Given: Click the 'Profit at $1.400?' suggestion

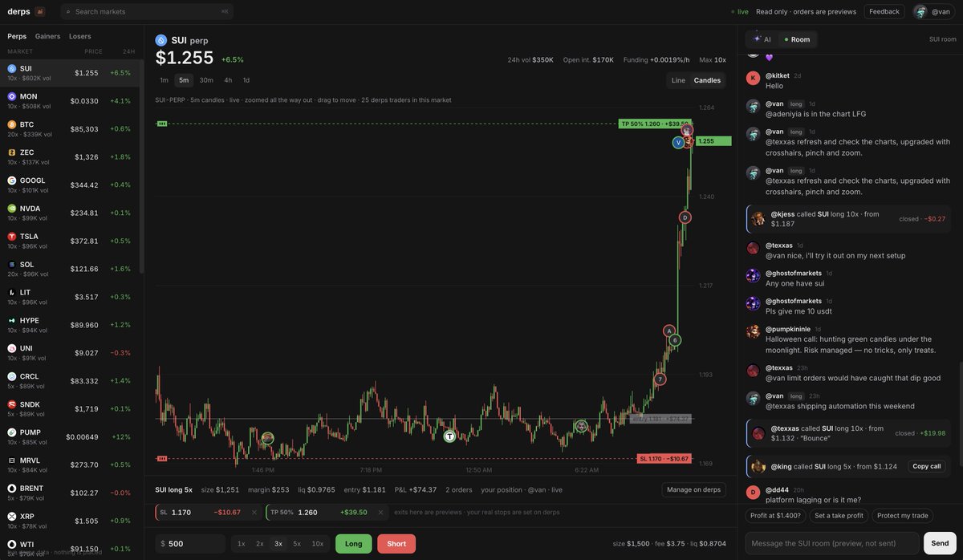Looking at the screenshot, I should point(775,516).
